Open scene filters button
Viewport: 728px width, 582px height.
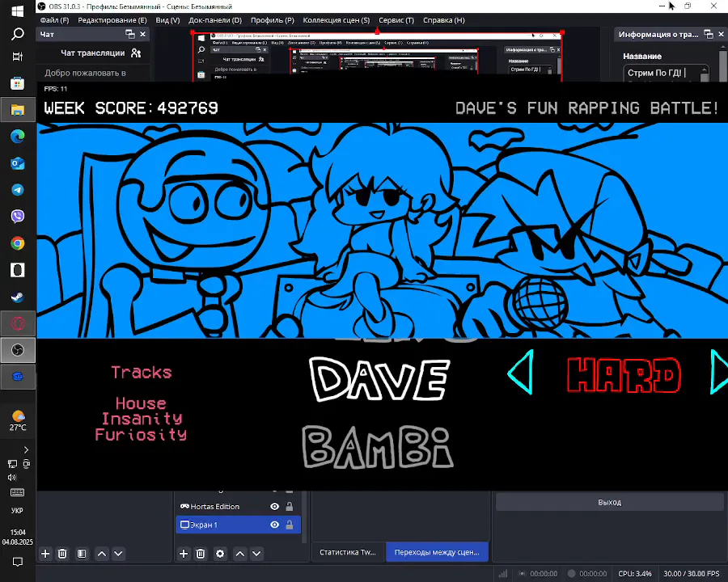tap(82, 553)
